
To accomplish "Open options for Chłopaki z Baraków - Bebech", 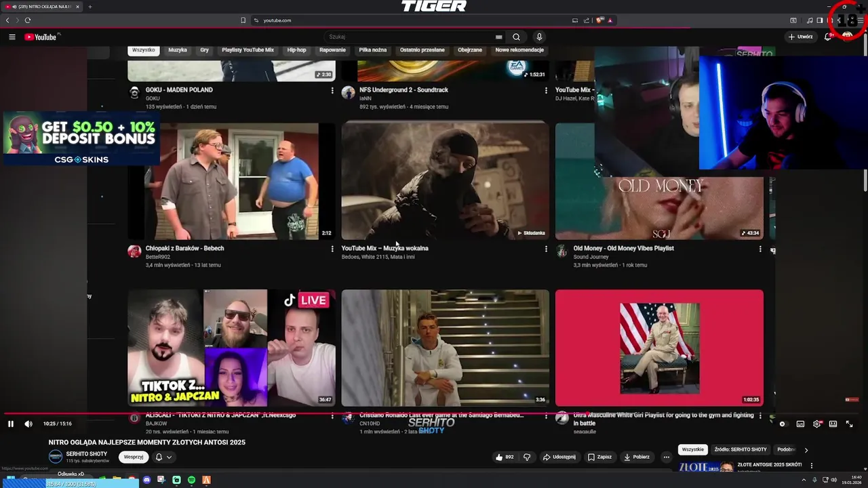I will coord(332,249).
